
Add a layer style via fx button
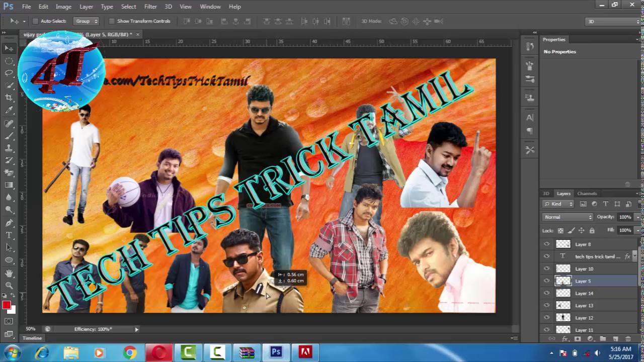click(565, 339)
